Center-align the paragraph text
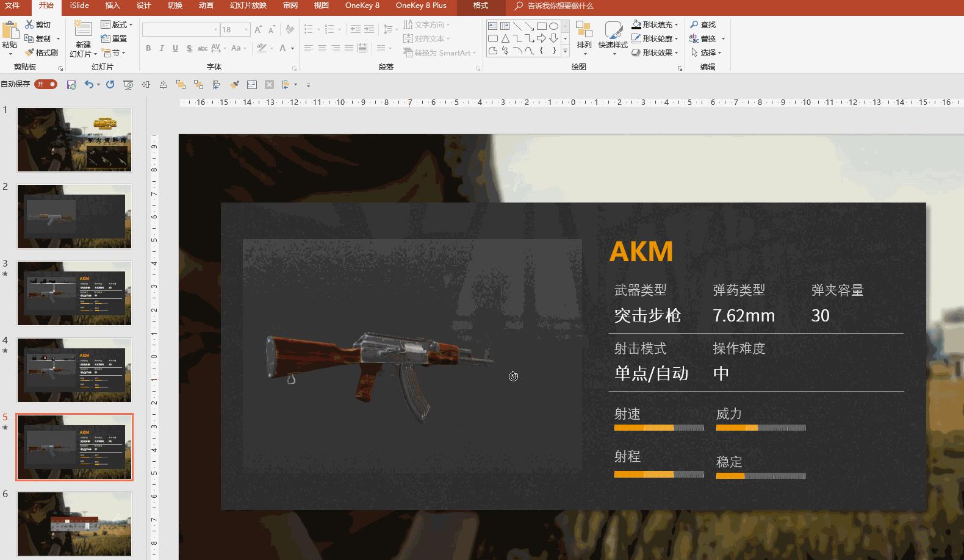 pyautogui.click(x=322, y=48)
